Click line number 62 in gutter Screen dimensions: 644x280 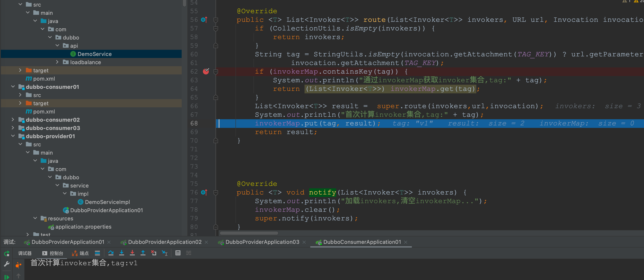[x=194, y=72]
